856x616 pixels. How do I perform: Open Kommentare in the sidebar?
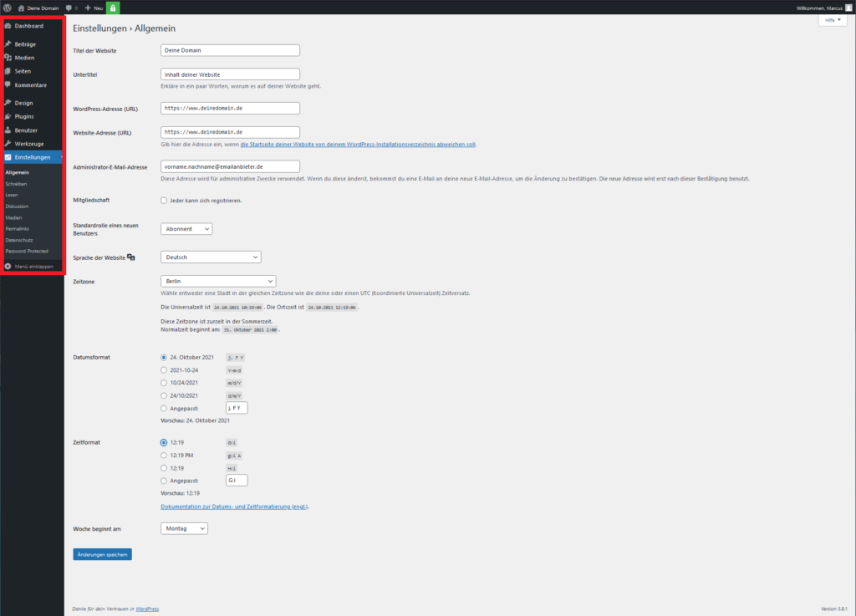click(31, 85)
